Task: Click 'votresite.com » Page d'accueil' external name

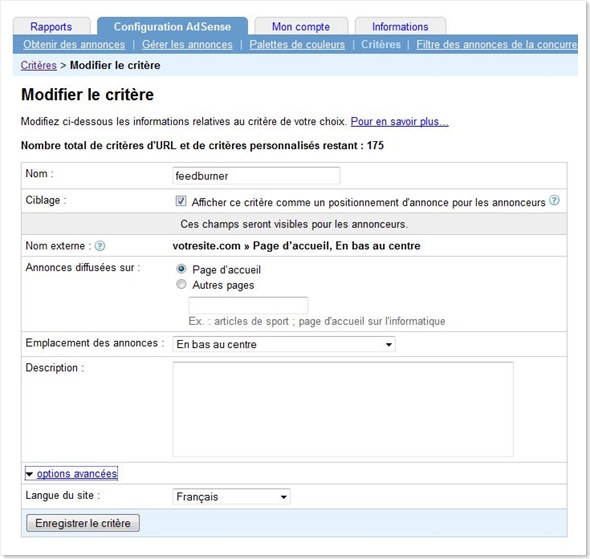Action: pyautogui.click(x=297, y=246)
